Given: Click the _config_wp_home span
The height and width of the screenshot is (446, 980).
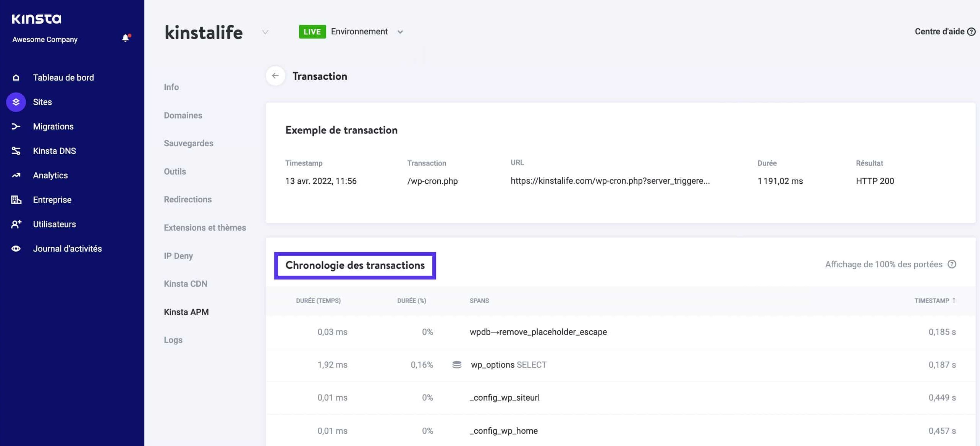Looking at the screenshot, I should (504, 431).
